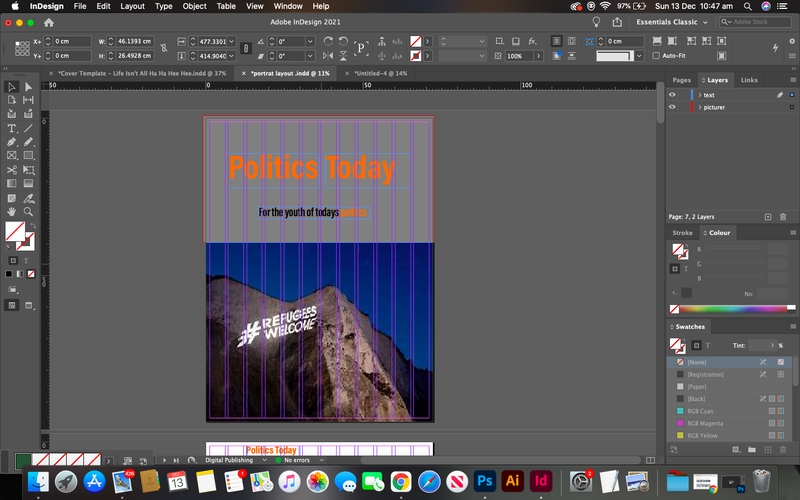Toggle constrain proportions for width and height
800x500 pixels.
pos(163,48)
